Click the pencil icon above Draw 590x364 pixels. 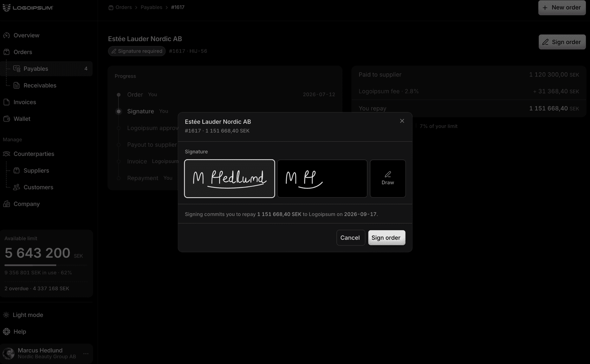tap(388, 174)
